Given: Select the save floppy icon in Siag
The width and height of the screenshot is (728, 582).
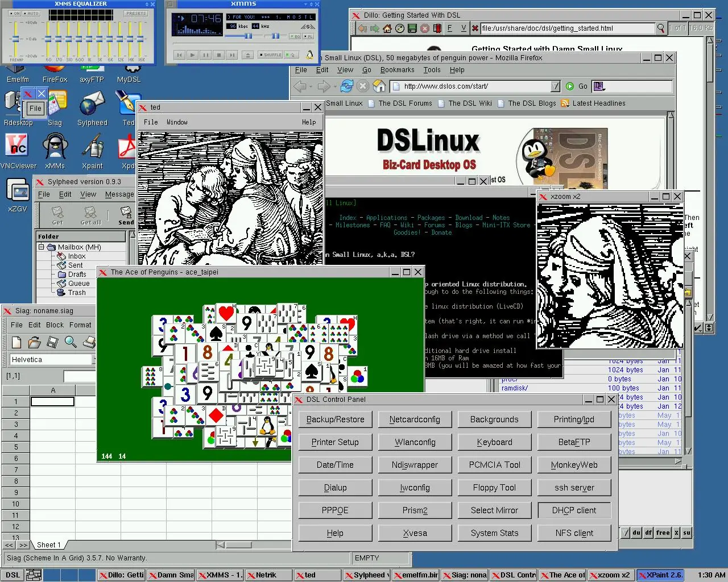Looking at the screenshot, I should point(52,342).
